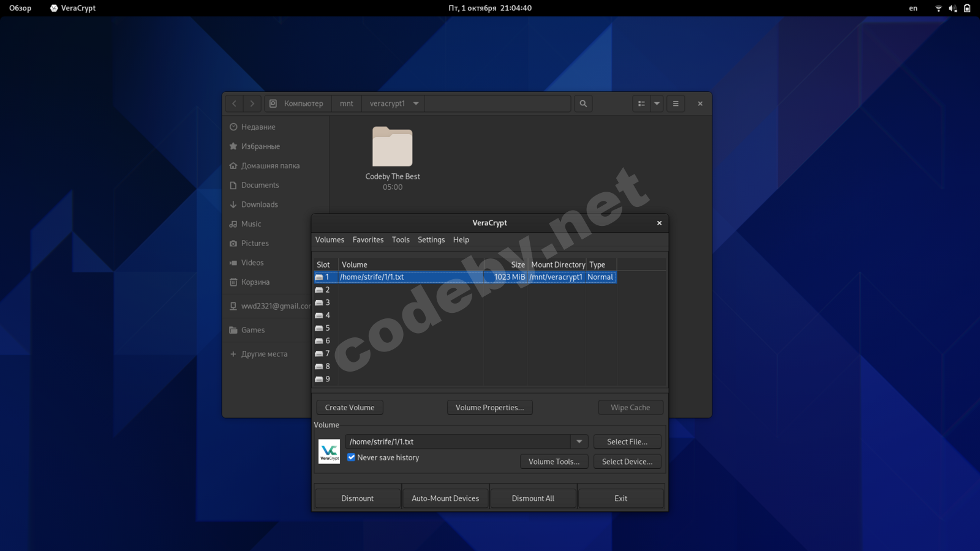Image resolution: width=980 pixels, height=551 pixels.
Task: Expand the veracrypt1 path dropdown
Action: click(416, 103)
